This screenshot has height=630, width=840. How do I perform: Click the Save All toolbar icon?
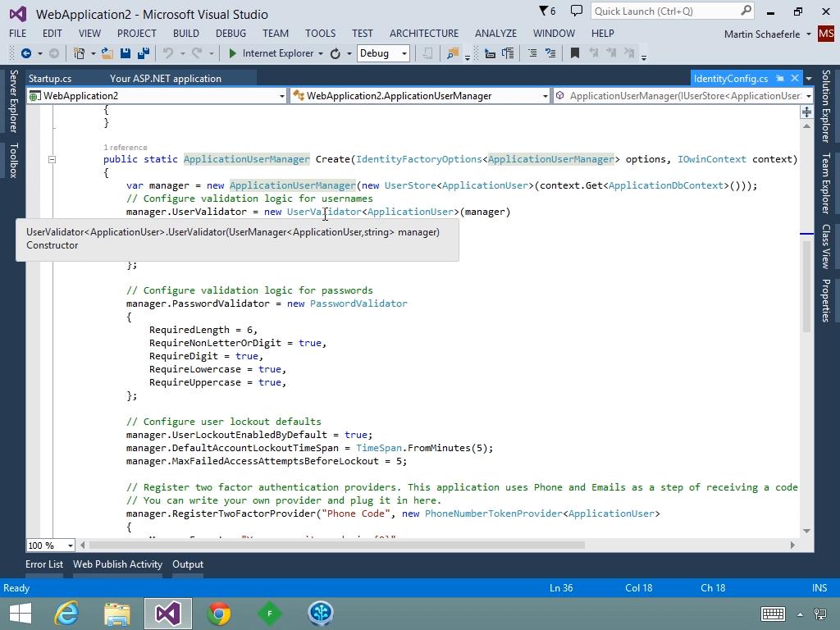coord(143,53)
